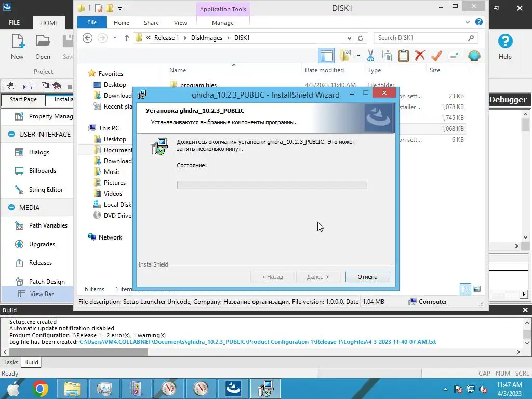Open the Share ribbon tab

point(151,23)
